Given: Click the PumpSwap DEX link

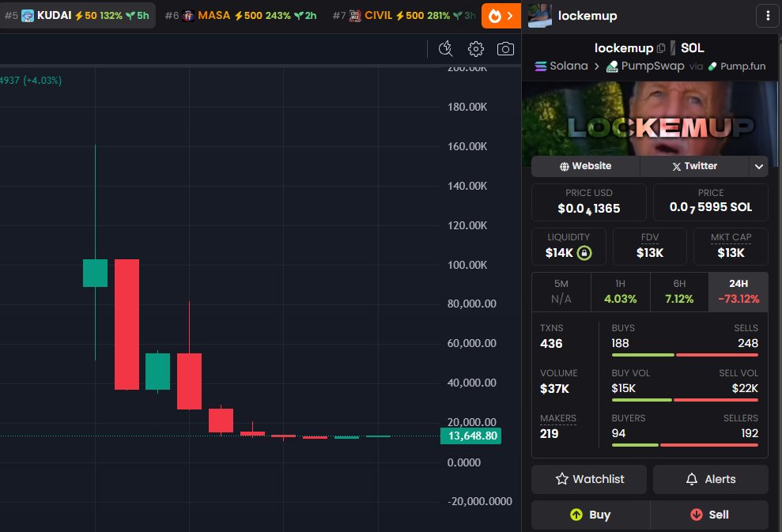Looking at the screenshot, I should pyautogui.click(x=645, y=66).
